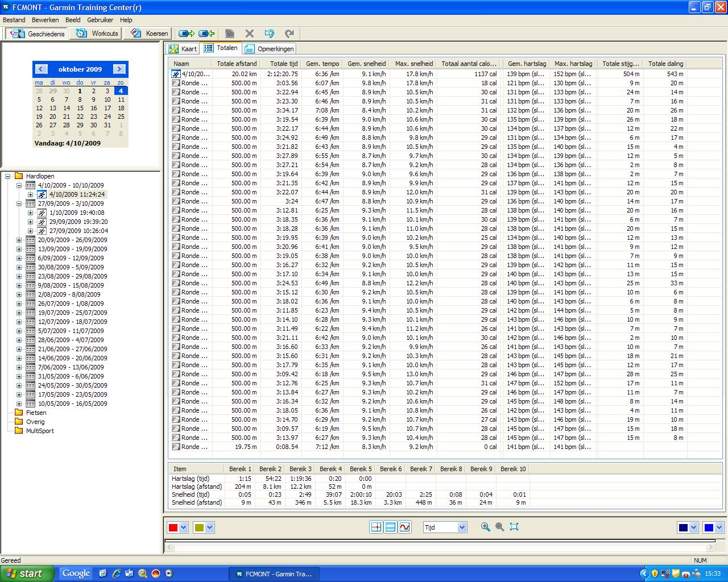This screenshot has width=728, height=582.
Task: Open the Koersen courses view
Action: [150, 34]
